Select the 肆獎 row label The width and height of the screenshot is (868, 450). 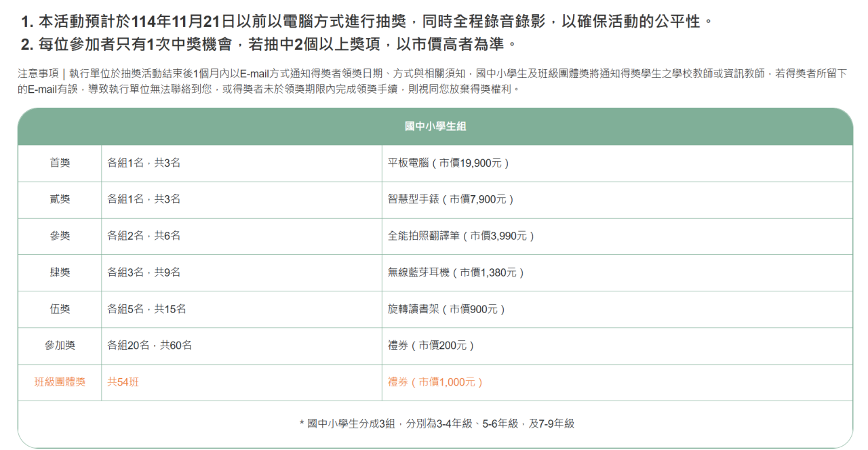point(60,273)
